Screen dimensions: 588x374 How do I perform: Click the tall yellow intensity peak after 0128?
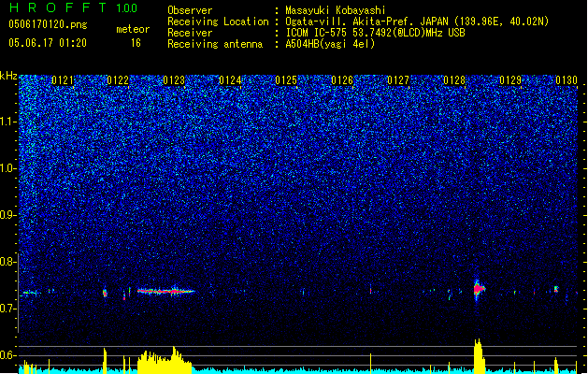(x=479, y=356)
